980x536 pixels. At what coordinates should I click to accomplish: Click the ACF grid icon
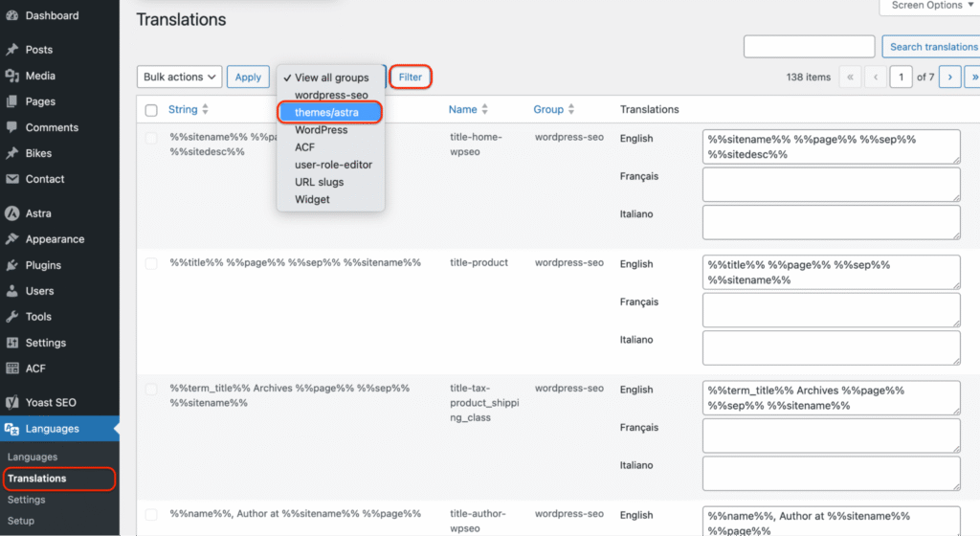click(11, 368)
